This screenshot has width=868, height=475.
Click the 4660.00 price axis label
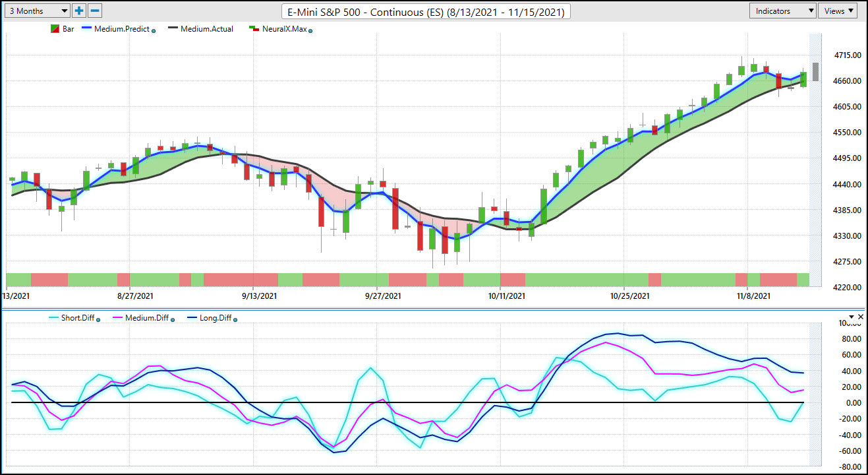(x=848, y=81)
